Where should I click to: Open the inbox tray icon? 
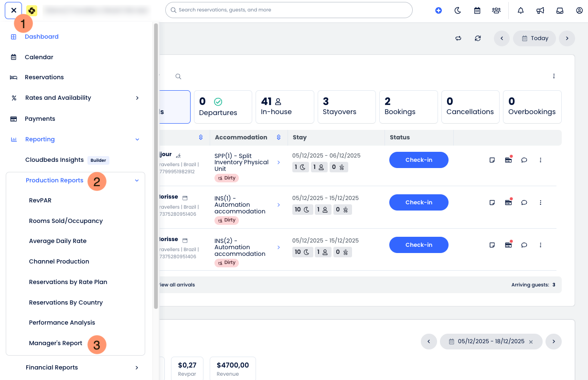pyautogui.click(x=560, y=11)
